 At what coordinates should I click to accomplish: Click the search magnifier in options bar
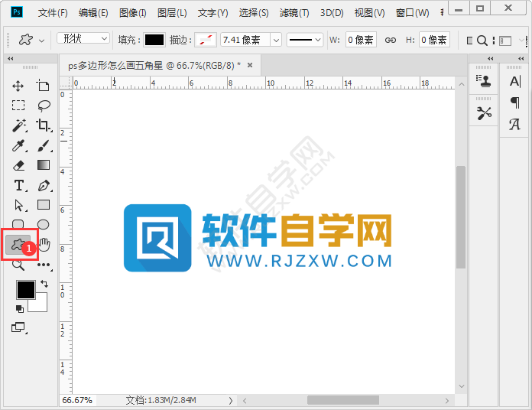coord(482,41)
